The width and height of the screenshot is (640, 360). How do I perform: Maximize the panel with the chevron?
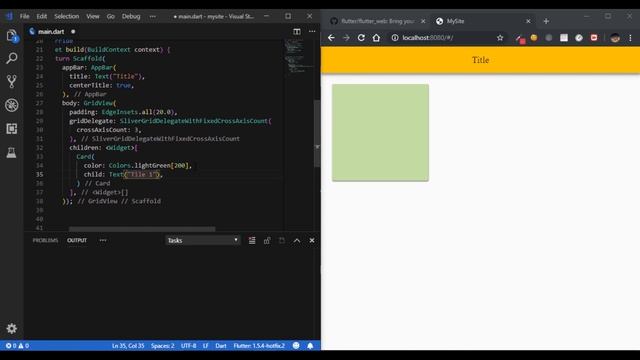297,240
